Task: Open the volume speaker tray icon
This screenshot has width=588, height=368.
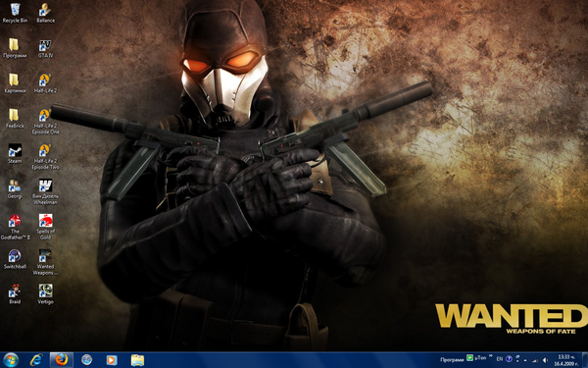Action: pos(545,360)
